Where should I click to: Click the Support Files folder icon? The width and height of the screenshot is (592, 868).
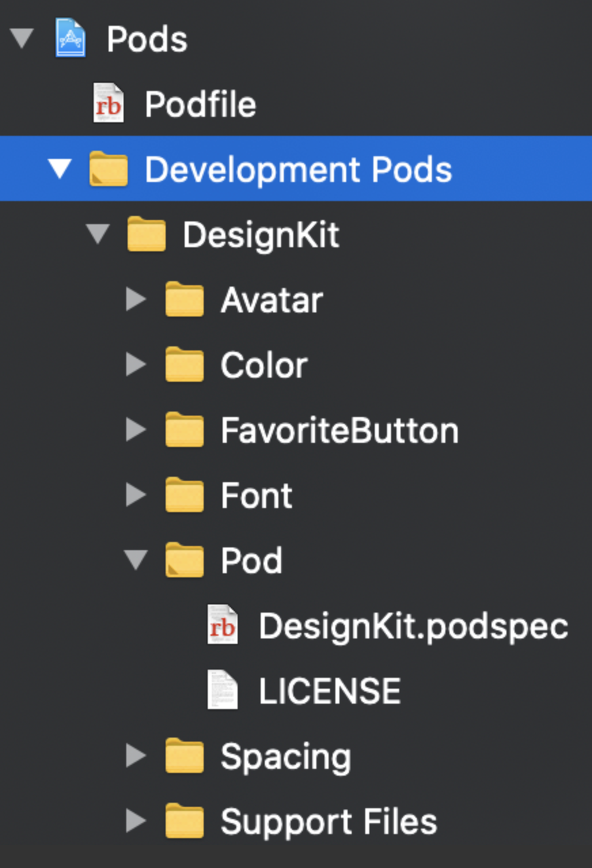(185, 821)
